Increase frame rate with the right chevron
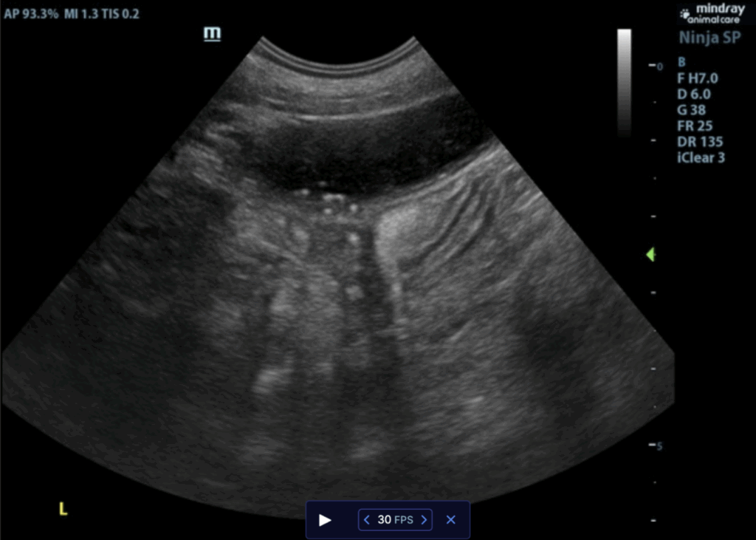The height and width of the screenshot is (540, 756). click(424, 520)
